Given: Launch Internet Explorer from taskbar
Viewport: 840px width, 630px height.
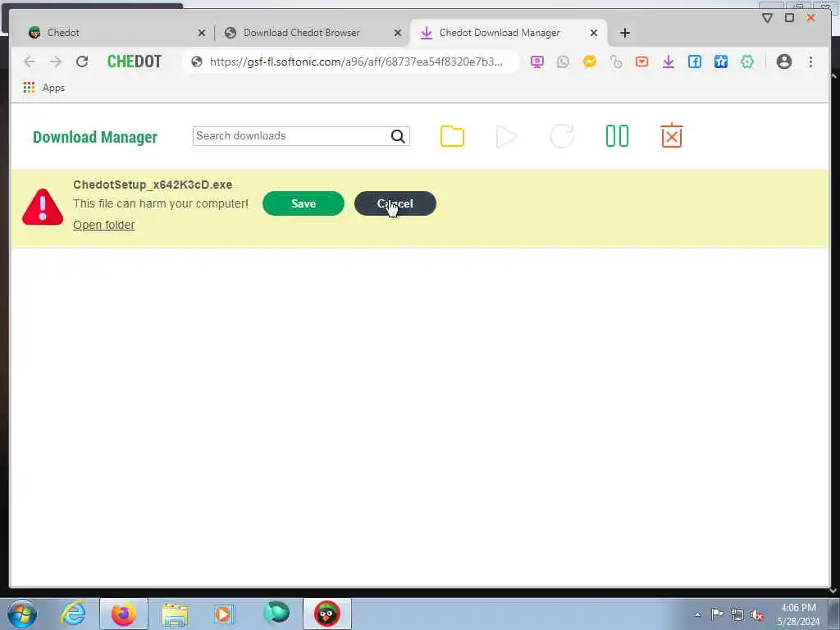Looking at the screenshot, I should click(x=73, y=614).
